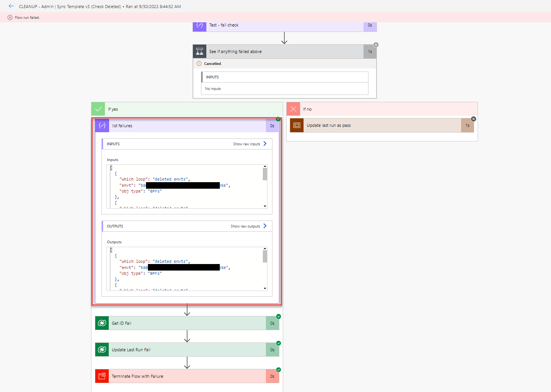Click the If no red X icon
The height and width of the screenshot is (392, 551).
pos(294,109)
